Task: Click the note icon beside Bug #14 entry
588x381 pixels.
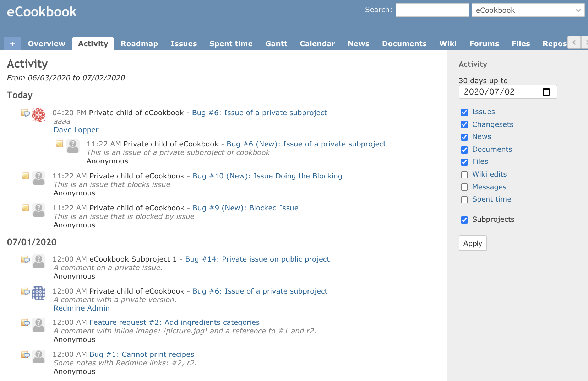Action: click(25, 259)
